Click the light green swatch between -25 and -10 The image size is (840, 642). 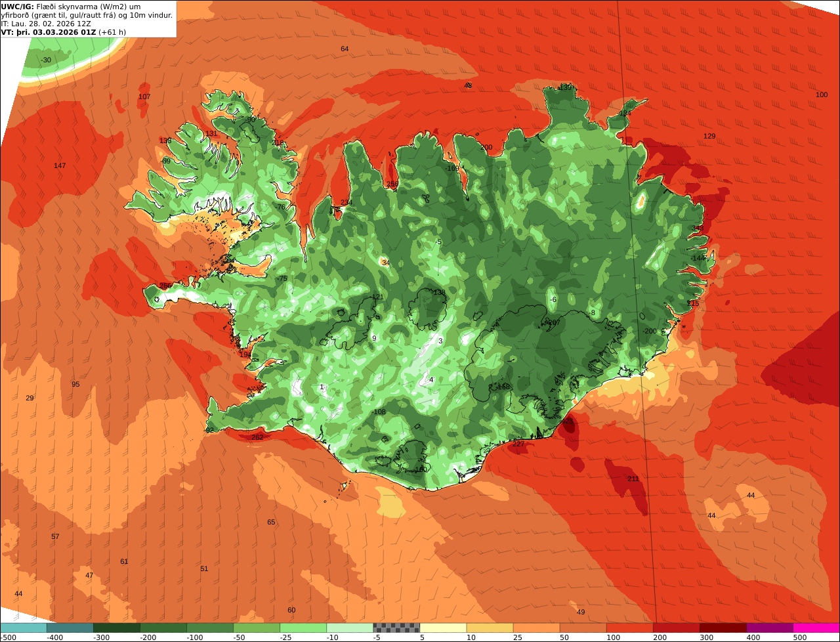tap(303, 628)
